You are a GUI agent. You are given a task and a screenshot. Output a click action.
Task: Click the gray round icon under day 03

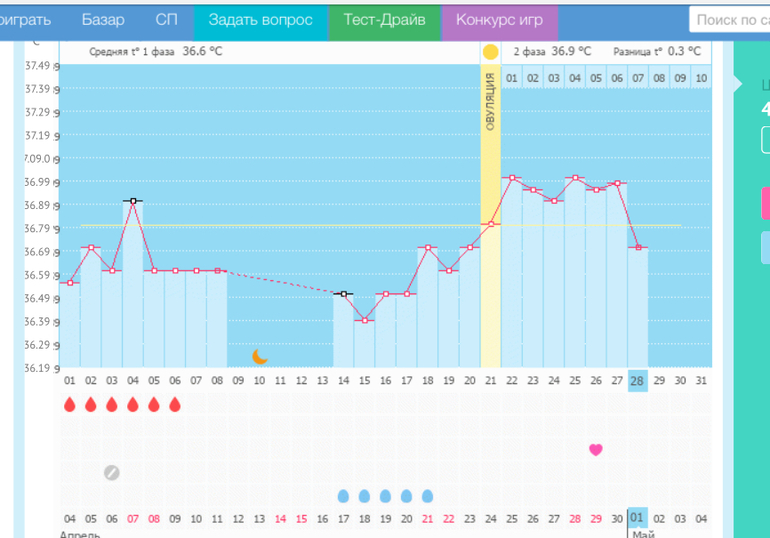coord(112,472)
